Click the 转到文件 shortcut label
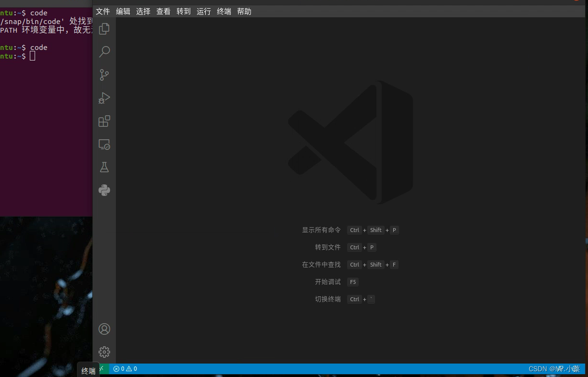588x377 pixels. pyautogui.click(x=328, y=247)
